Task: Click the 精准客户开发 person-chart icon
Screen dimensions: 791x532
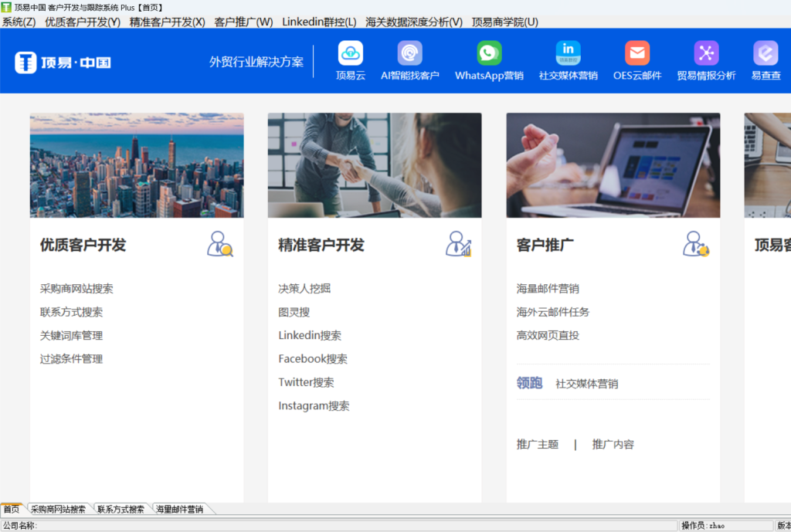Action: coord(458,244)
